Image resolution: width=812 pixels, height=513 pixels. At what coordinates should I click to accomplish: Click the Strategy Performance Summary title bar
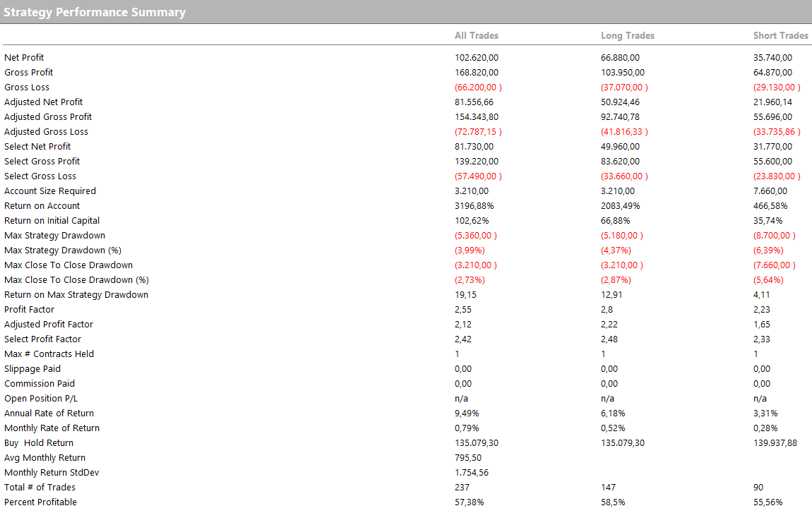pos(95,12)
